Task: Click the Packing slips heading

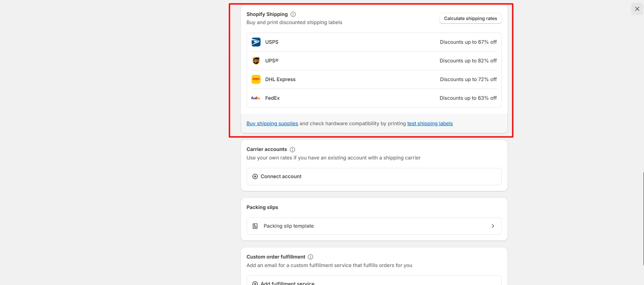Action: (262, 207)
